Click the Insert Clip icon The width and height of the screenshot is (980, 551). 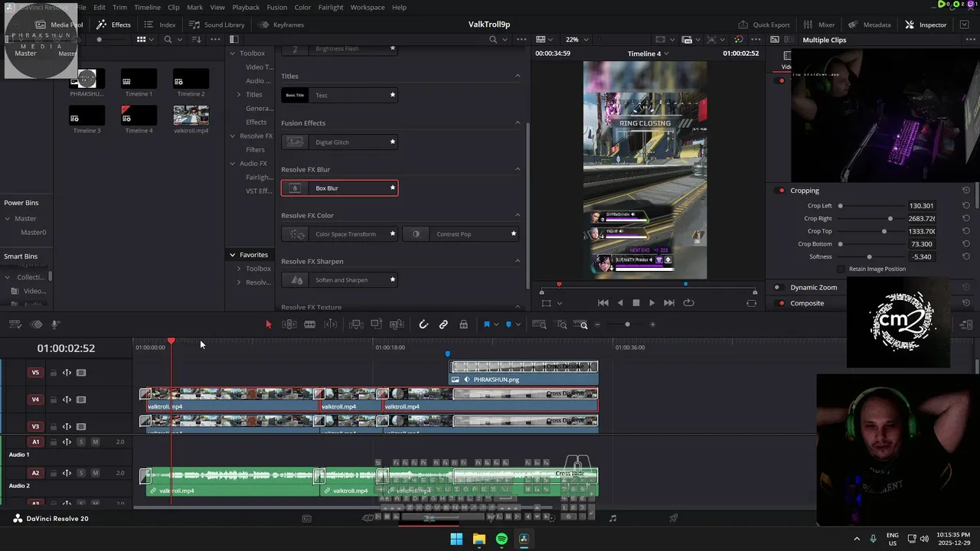[356, 324]
